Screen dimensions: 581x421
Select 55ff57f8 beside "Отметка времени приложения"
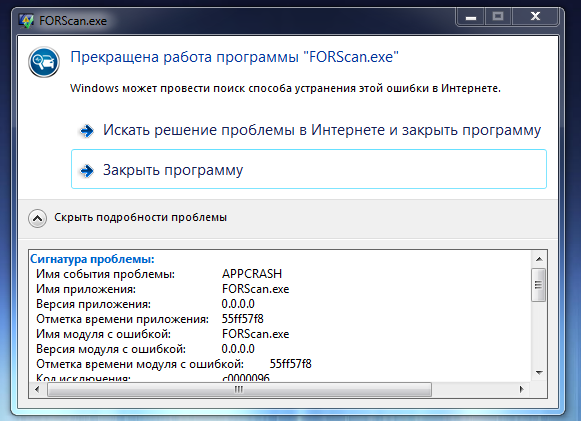[242, 319]
